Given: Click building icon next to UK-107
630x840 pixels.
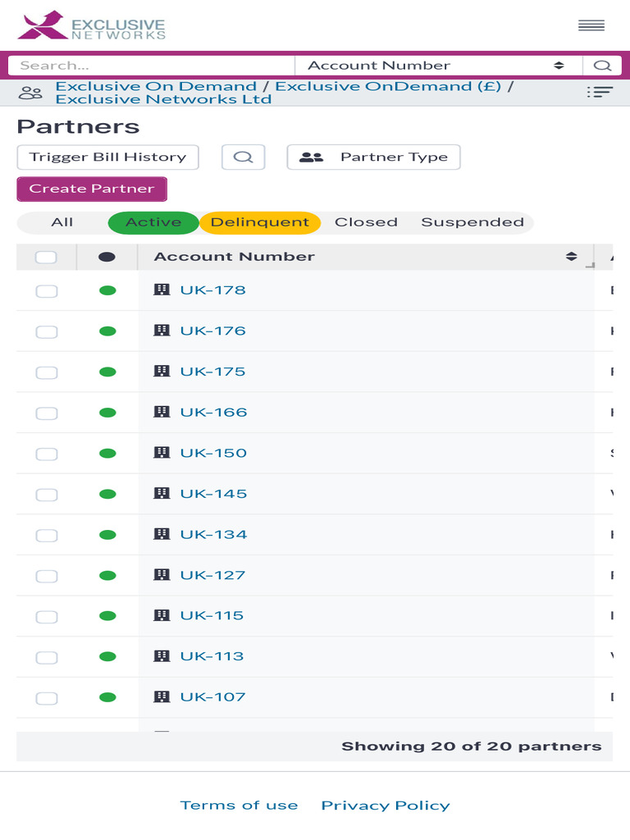Looking at the screenshot, I should coord(162,696).
